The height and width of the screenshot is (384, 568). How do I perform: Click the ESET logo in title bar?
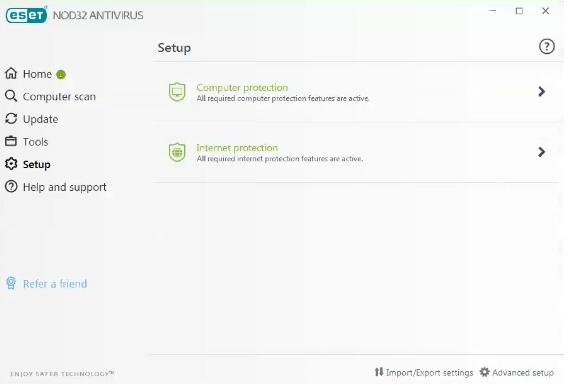pos(26,15)
